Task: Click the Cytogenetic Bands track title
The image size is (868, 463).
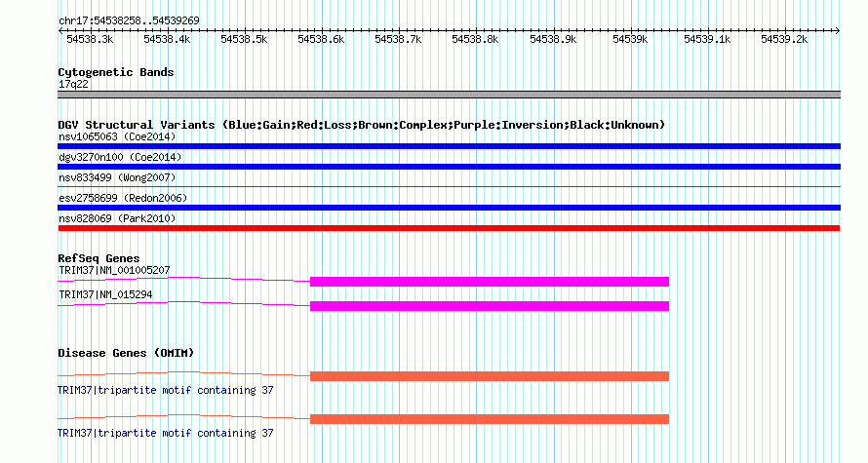Action: point(116,72)
